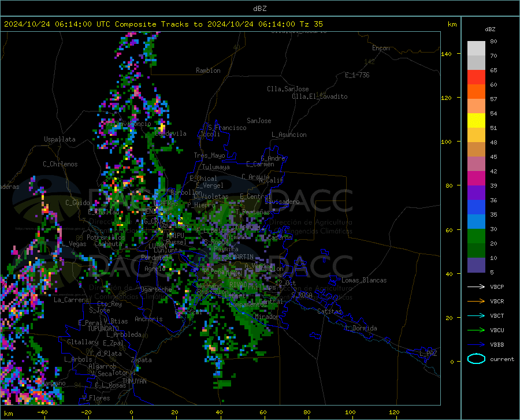The image size is (520, 420).
Task: Click the Tulumaya place label
Action: (x=216, y=167)
